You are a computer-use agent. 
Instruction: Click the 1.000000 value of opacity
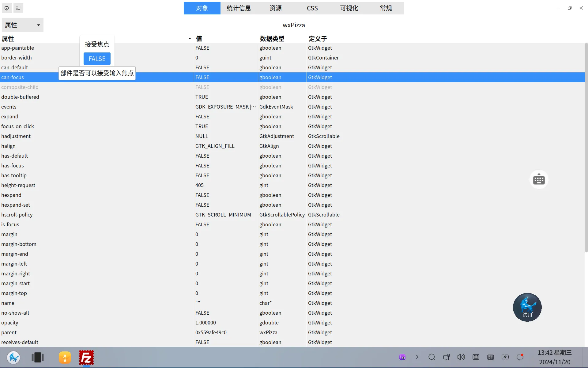[x=205, y=323]
